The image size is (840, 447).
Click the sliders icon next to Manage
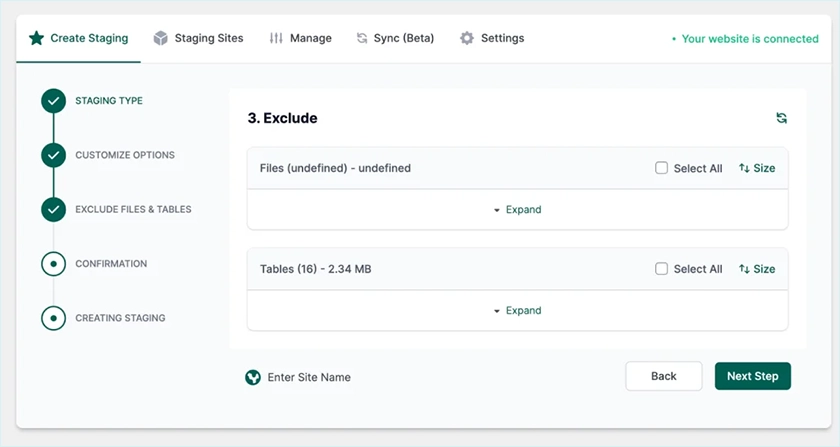pyautogui.click(x=276, y=38)
